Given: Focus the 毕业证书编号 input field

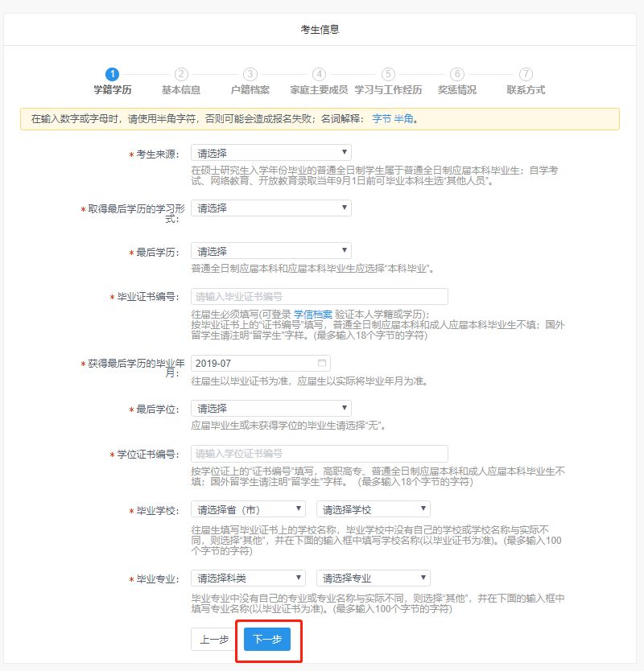Looking at the screenshot, I should tap(319, 296).
